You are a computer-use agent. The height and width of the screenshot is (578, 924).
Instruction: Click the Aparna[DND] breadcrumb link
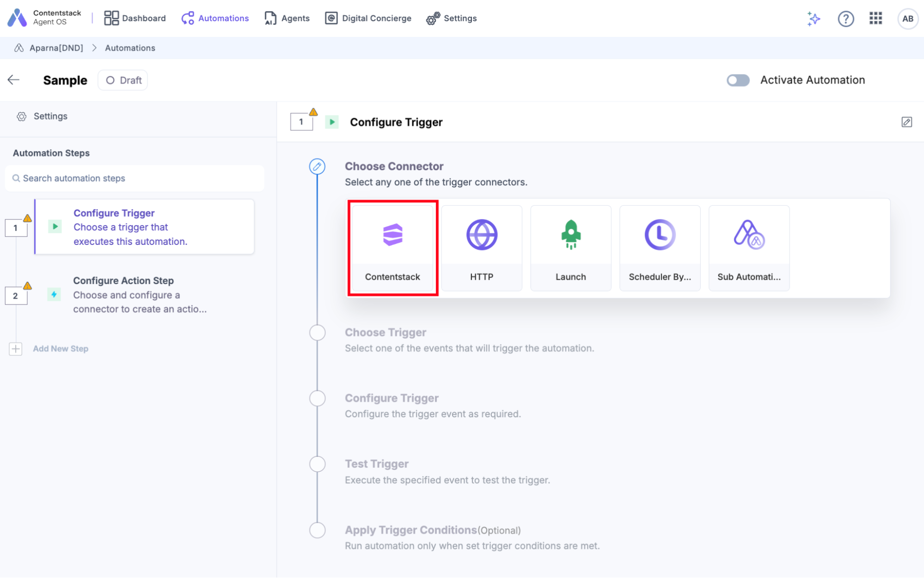56,48
